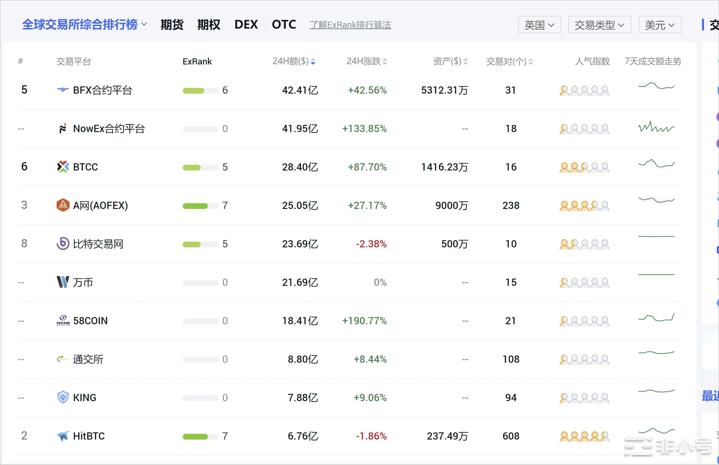Open the A网(AOFEX) exchange page
The image size is (719, 465).
pos(100,205)
